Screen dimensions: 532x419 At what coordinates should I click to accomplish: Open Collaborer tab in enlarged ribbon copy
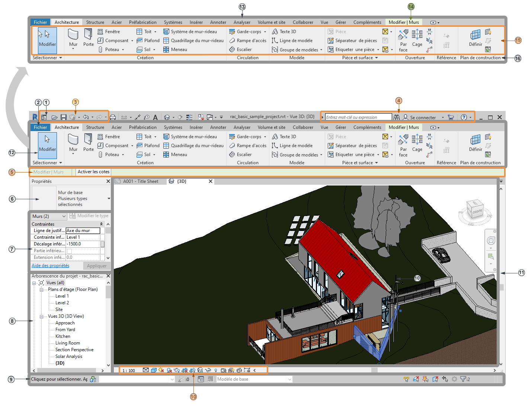(303, 22)
